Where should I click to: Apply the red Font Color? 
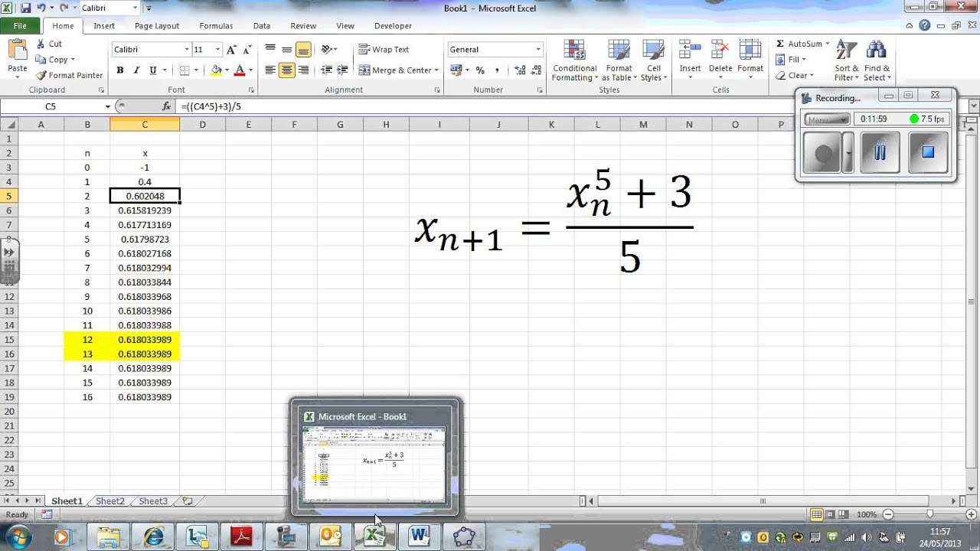pos(240,70)
